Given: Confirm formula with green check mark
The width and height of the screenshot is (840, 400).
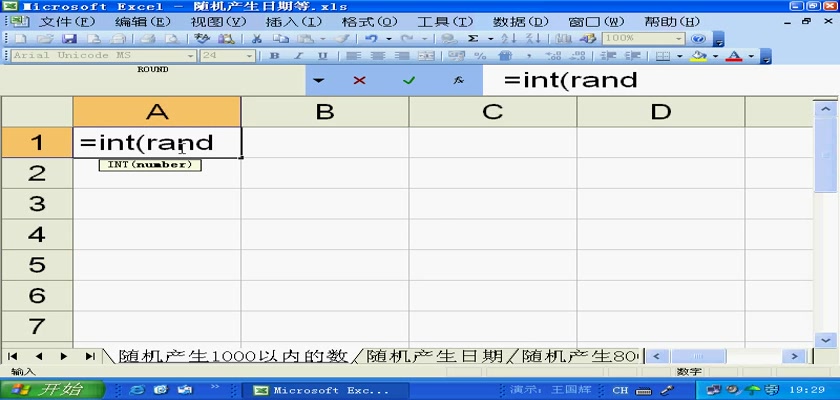Looking at the screenshot, I should 408,80.
